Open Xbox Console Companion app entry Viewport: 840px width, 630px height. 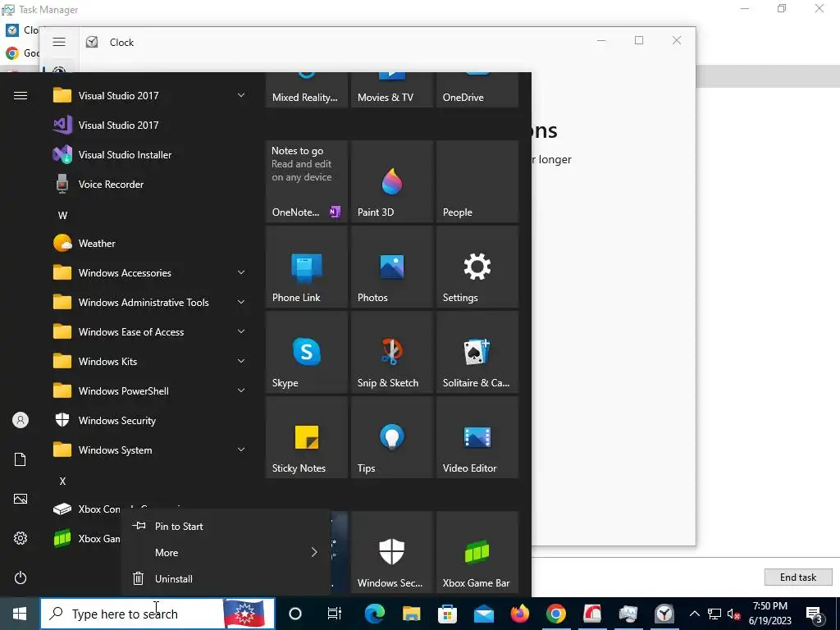(x=85, y=509)
